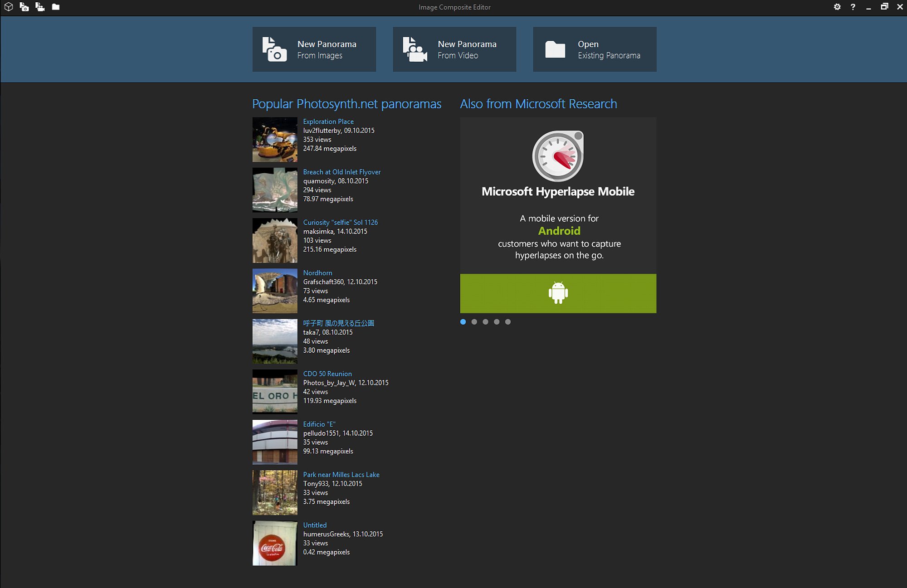Open Untitled panorama link

pos(315,525)
